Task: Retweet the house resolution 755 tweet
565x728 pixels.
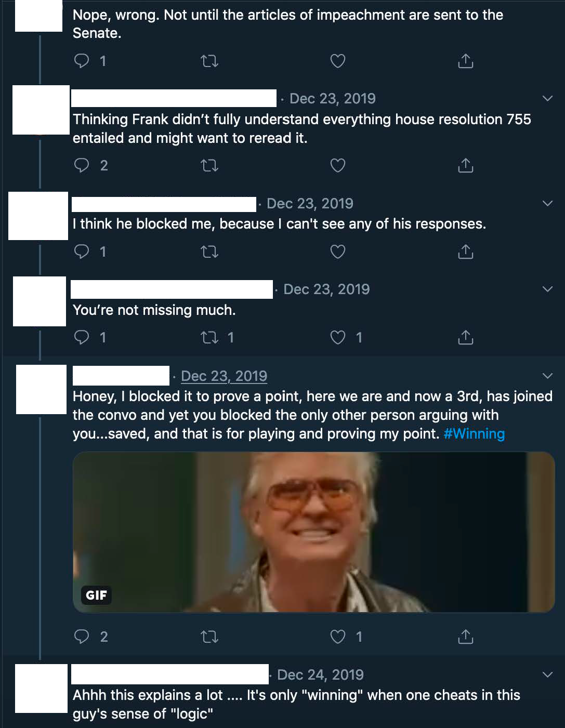Action: click(209, 166)
